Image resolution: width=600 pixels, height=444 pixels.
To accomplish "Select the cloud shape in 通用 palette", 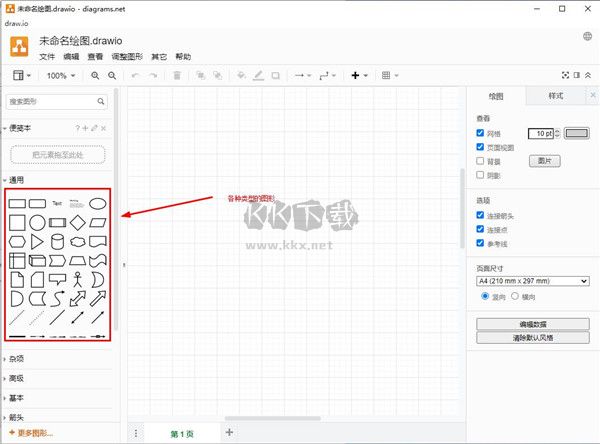I will pyautogui.click(x=78, y=242).
